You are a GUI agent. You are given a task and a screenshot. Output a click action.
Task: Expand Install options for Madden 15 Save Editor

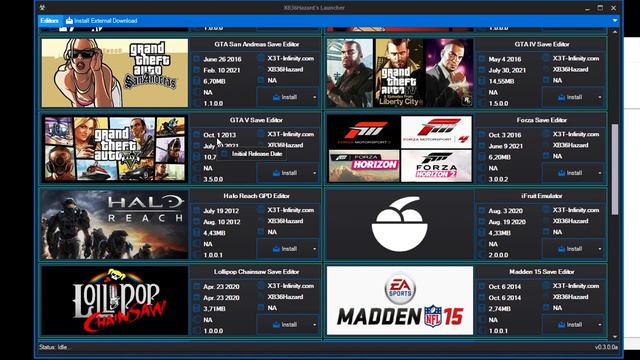click(x=600, y=325)
